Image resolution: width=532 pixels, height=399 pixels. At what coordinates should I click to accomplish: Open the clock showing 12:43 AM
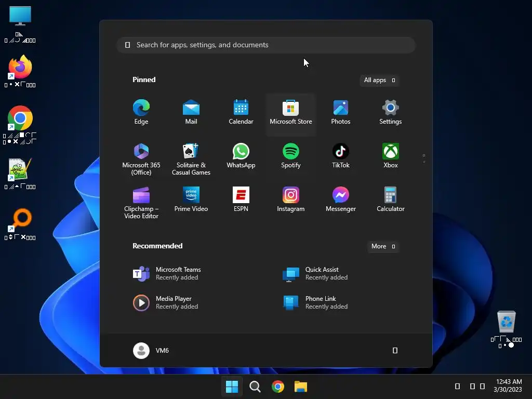click(x=508, y=386)
